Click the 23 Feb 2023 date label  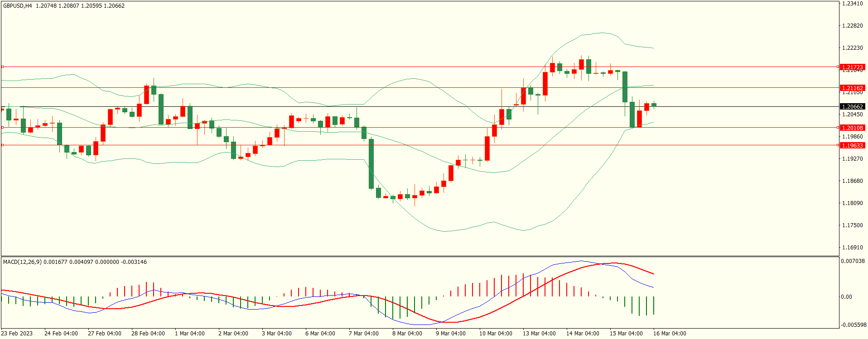[x=17, y=334]
